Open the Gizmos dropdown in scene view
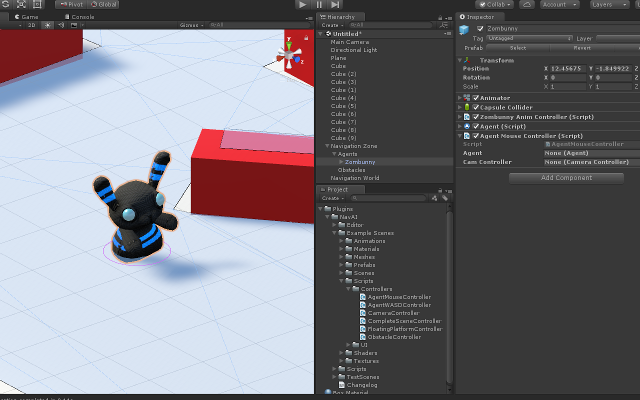The image size is (640, 400). point(191,25)
